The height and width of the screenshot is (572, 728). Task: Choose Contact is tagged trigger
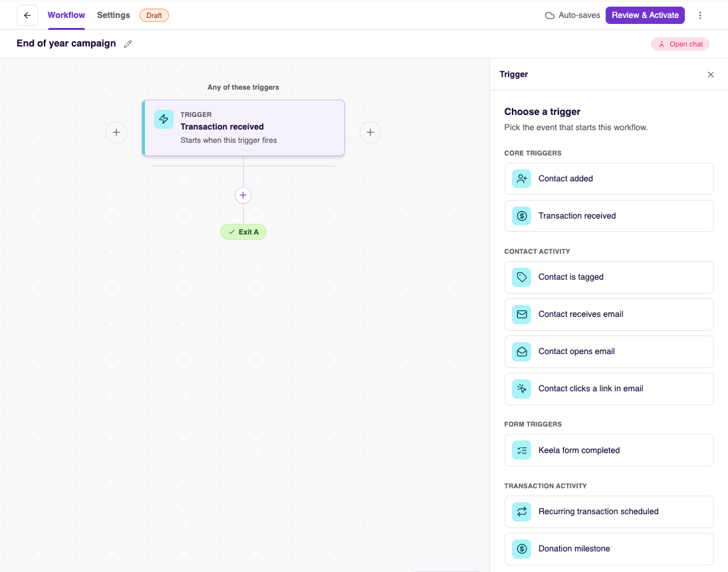(609, 277)
